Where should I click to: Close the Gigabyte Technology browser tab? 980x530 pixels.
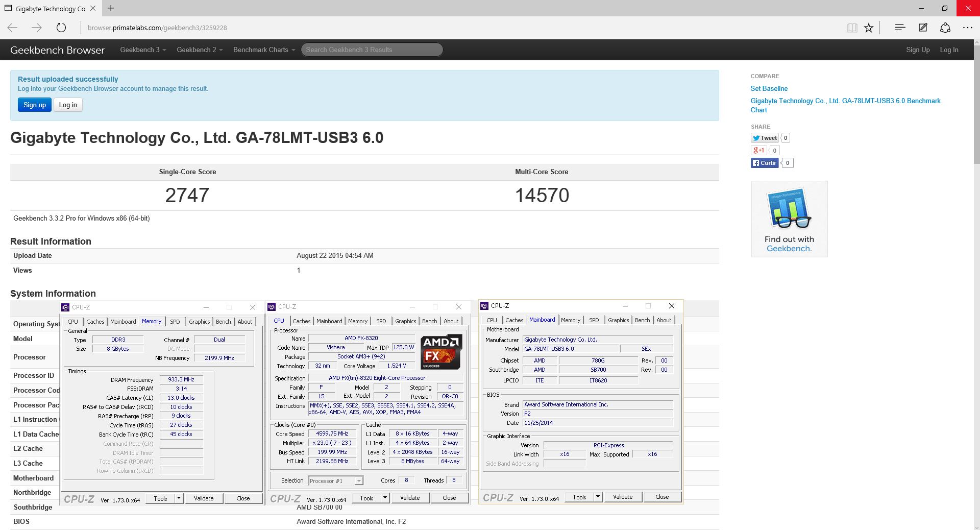tap(93, 8)
